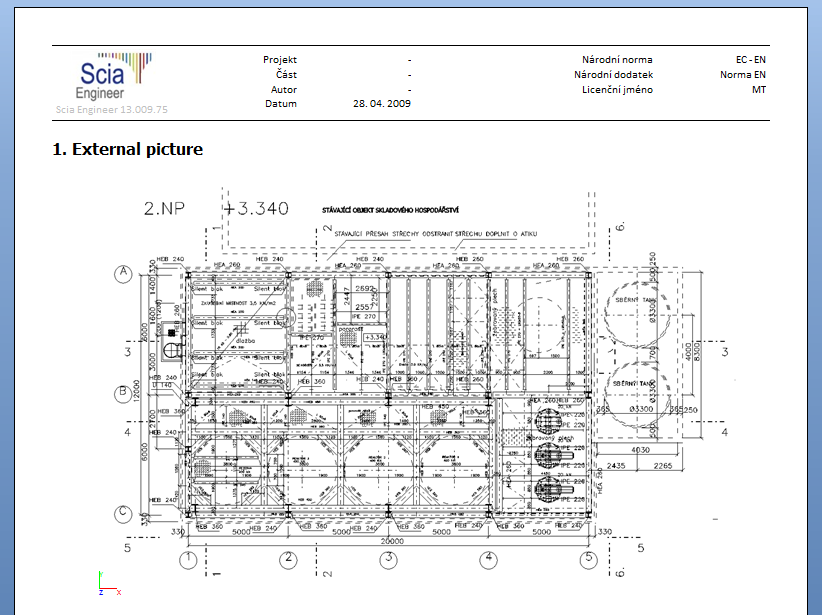Click the Licenční jméno MT value

point(759,90)
